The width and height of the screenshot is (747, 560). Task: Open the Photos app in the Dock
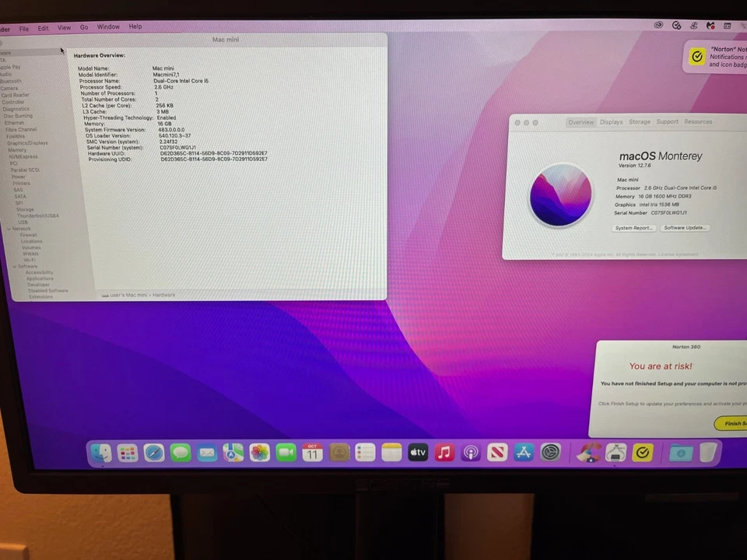259,452
